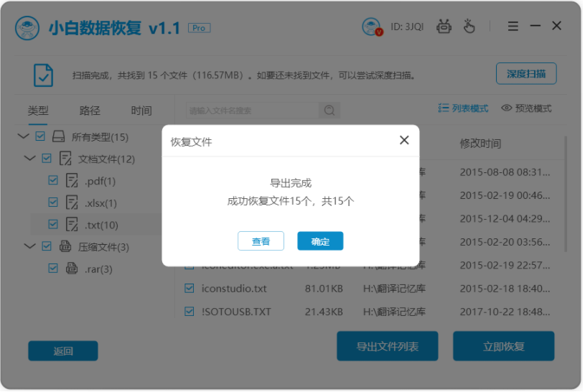Collapse the 压缩文件(3) tree node
Screen dimensions: 585x392
[x=29, y=246]
